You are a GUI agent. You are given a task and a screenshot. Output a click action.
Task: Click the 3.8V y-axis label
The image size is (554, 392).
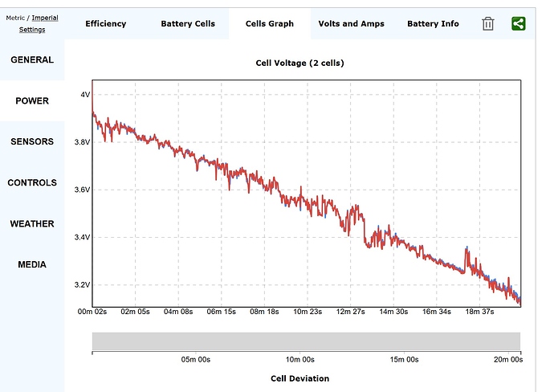point(83,142)
